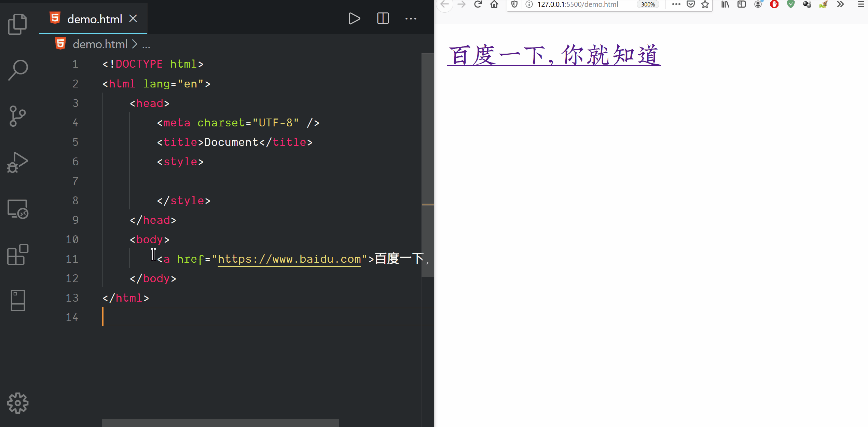Open the Source Control view
Viewport: 868px width, 427px height.
click(x=17, y=116)
